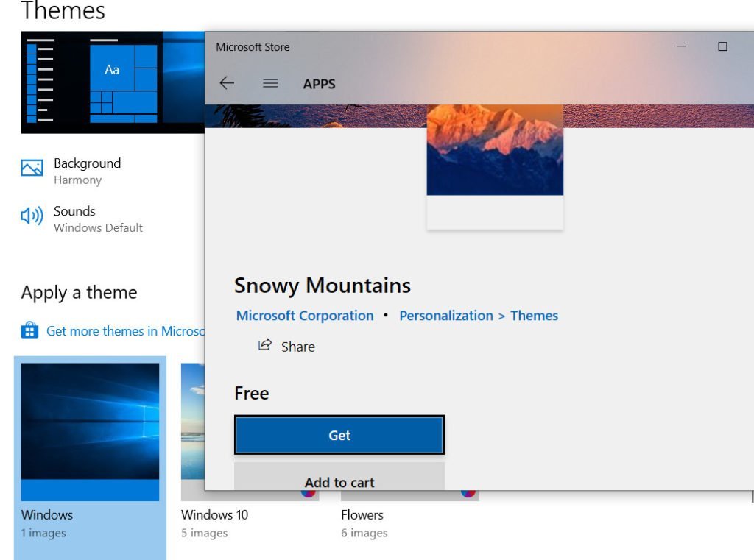Click the Share icon in Store
Image resolution: width=754 pixels, height=560 pixels.
[x=265, y=345]
